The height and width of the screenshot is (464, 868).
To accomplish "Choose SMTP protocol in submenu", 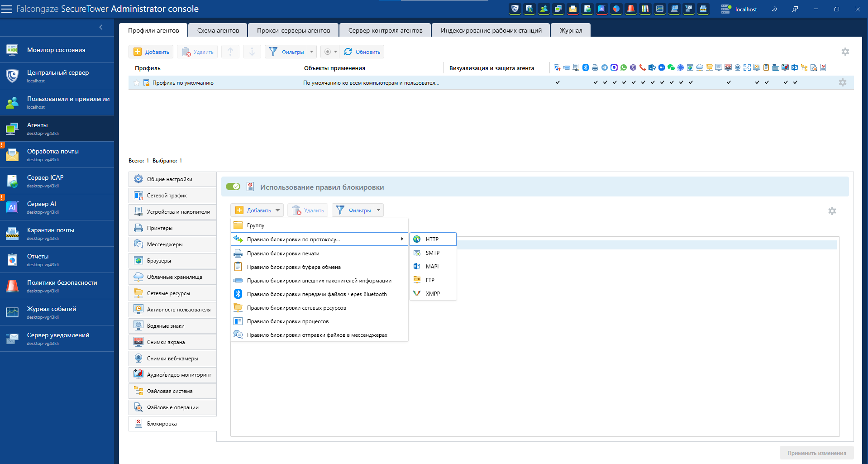I will 433,253.
